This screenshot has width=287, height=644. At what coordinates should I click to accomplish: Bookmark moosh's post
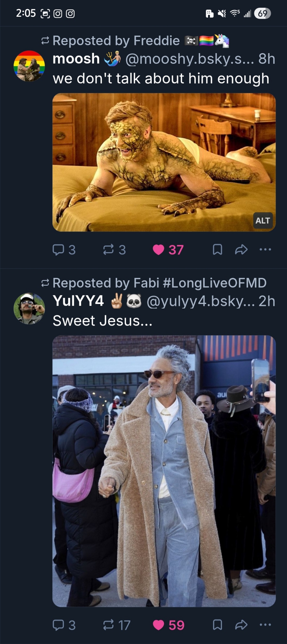[x=217, y=250]
